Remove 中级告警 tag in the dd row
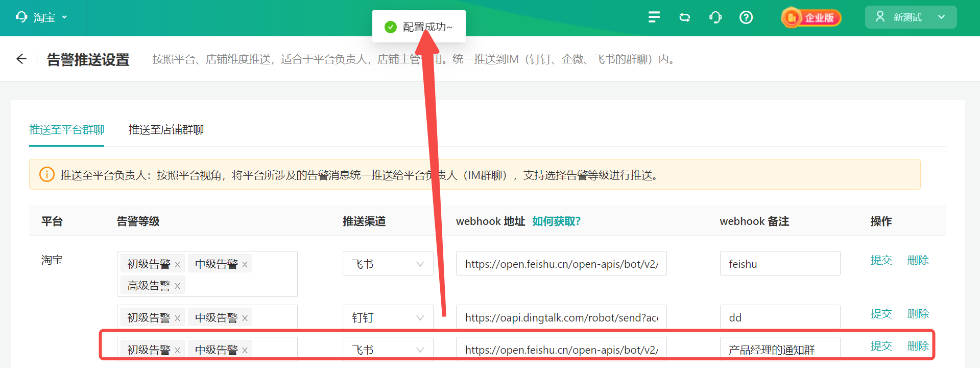The height and width of the screenshot is (368, 980). click(x=245, y=318)
